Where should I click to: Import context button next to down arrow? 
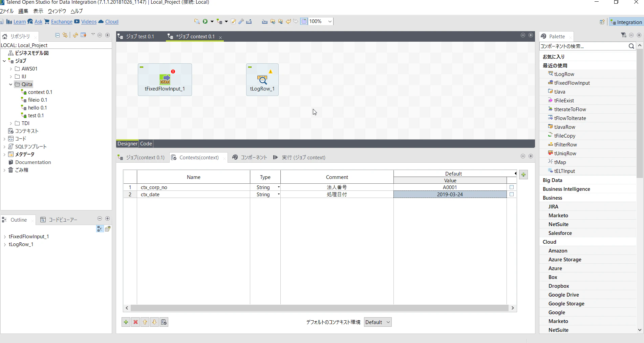[164, 322]
